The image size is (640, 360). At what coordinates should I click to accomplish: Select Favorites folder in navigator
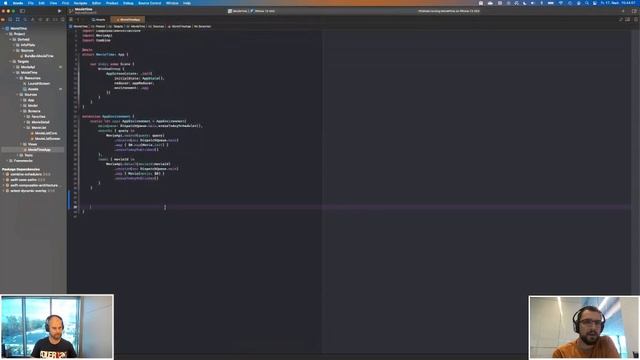coord(36,117)
